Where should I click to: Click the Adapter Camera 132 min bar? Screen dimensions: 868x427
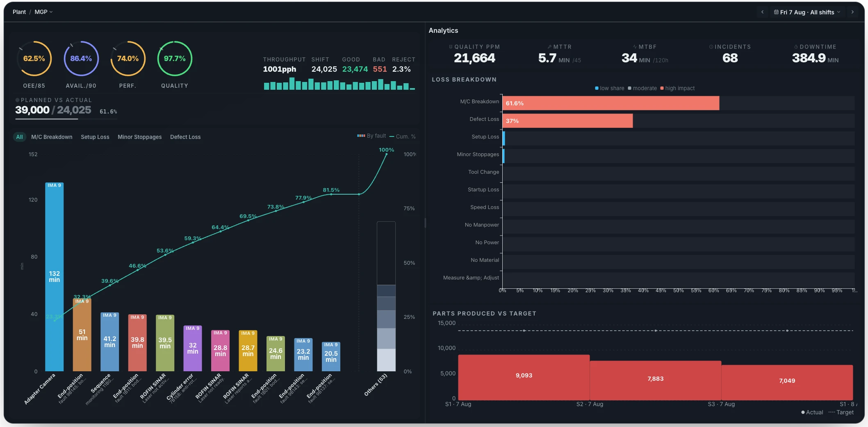54,277
